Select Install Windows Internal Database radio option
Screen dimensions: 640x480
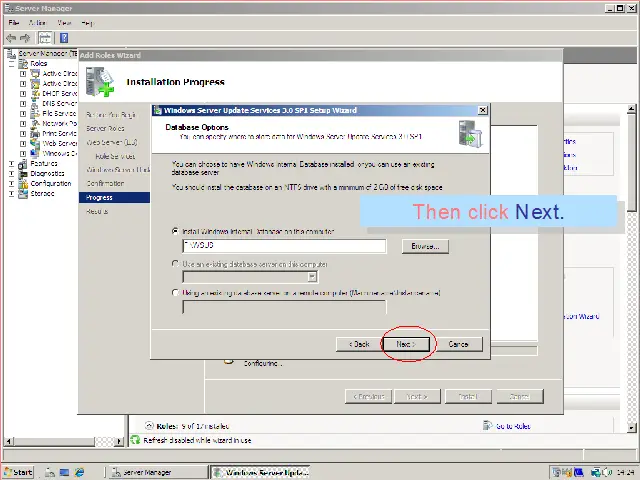pos(176,231)
